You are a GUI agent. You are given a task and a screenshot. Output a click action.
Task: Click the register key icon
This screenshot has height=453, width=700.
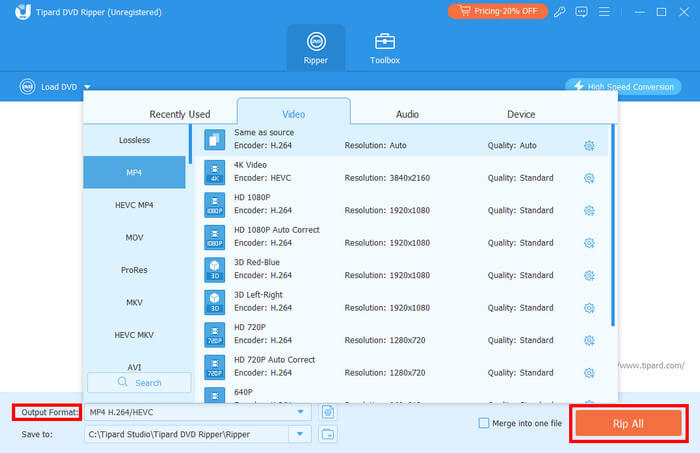559,12
